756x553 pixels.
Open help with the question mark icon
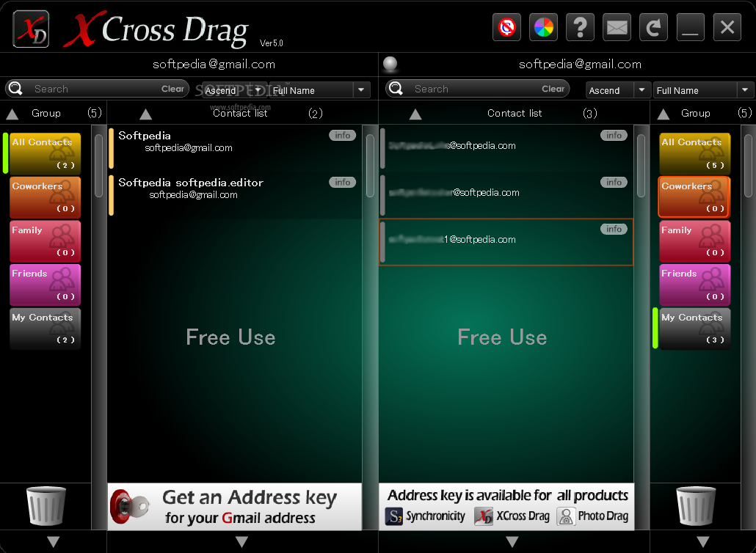(580, 27)
